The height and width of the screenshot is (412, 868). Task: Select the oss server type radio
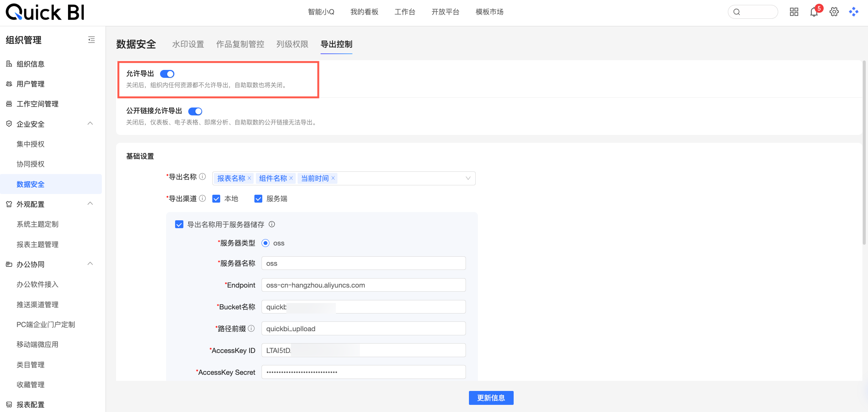266,243
